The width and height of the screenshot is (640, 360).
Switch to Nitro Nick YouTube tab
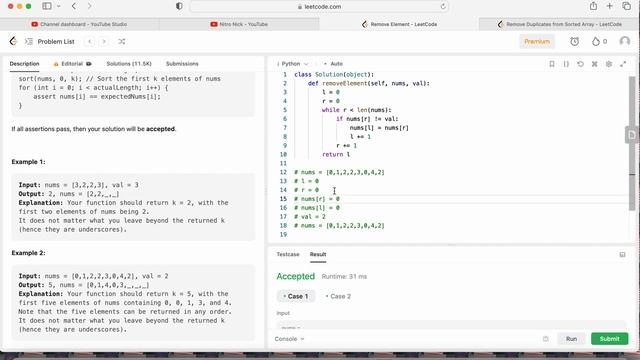coord(239,24)
